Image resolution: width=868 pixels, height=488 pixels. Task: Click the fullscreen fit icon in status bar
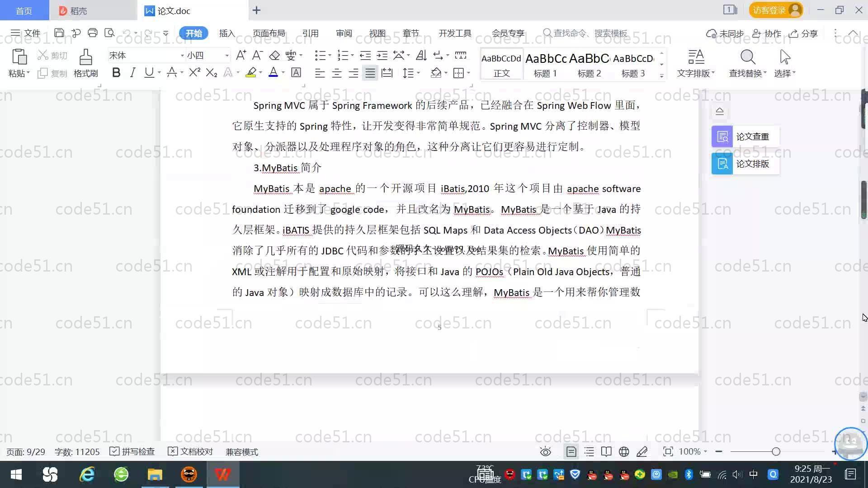[x=668, y=451]
